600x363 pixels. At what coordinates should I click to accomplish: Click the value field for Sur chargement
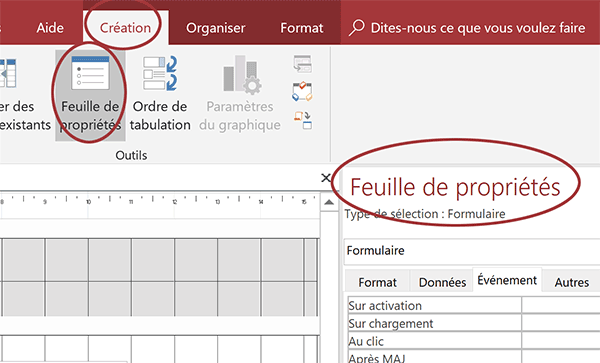pos(561,324)
